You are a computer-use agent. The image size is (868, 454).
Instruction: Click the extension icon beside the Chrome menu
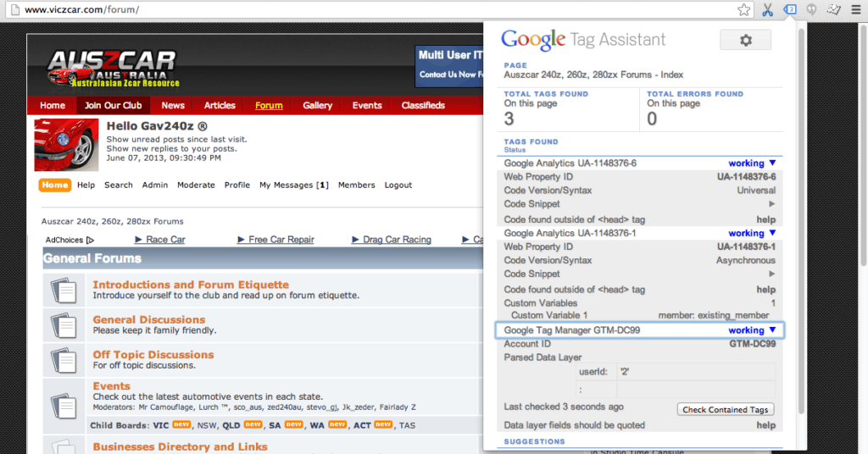pos(834,9)
